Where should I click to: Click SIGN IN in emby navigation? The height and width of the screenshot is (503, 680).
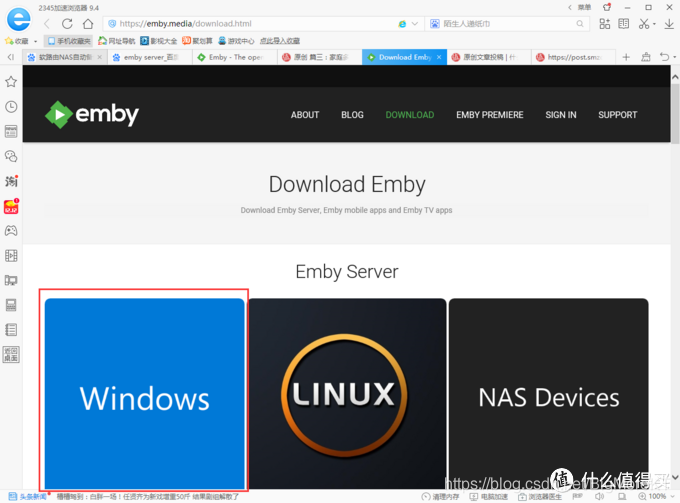(x=561, y=115)
